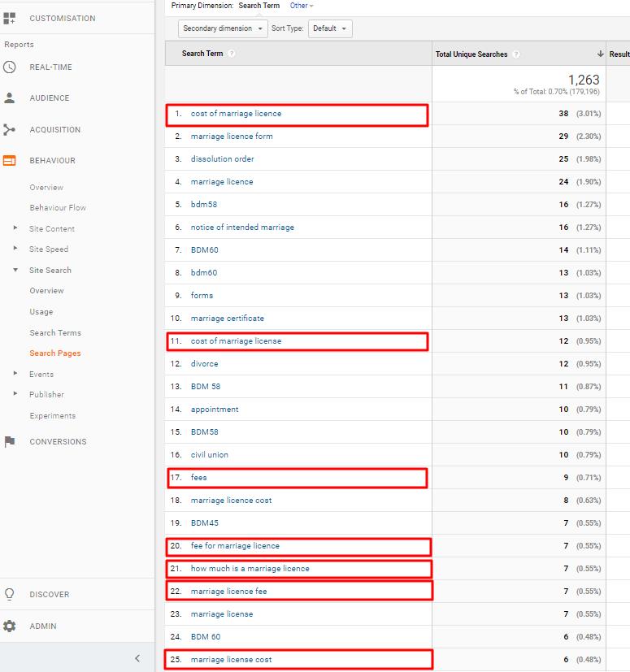Viewport: 630px width, 672px height.
Task: Click the Audience person icon
Action: (x=10, y=98)
